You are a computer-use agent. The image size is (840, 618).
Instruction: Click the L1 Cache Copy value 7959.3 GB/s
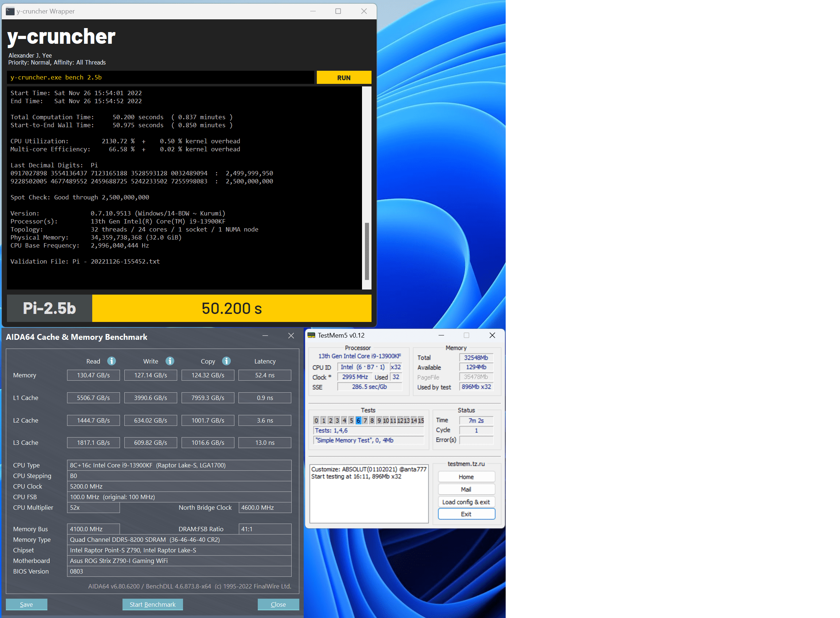208,398
